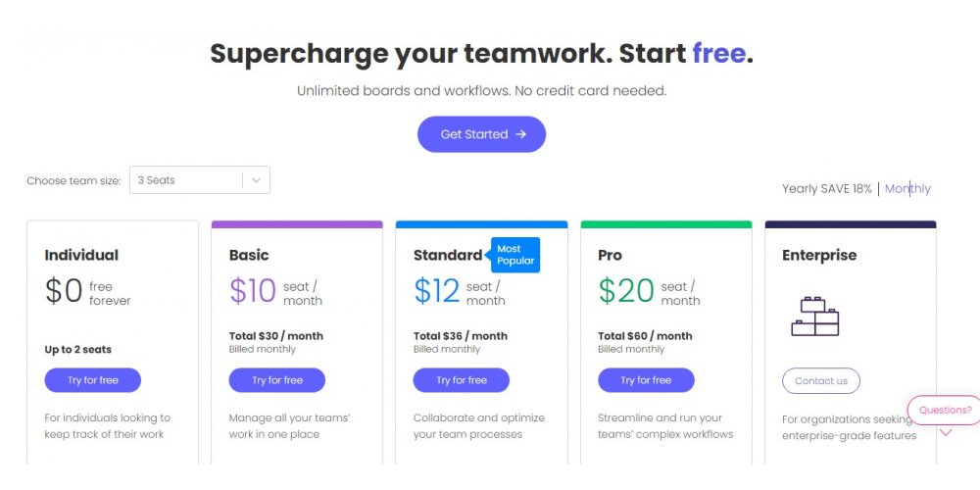Open the Questions? help bubble
Image resolution: width=980 pixels, height=490 pixels.
coord(945,410)
